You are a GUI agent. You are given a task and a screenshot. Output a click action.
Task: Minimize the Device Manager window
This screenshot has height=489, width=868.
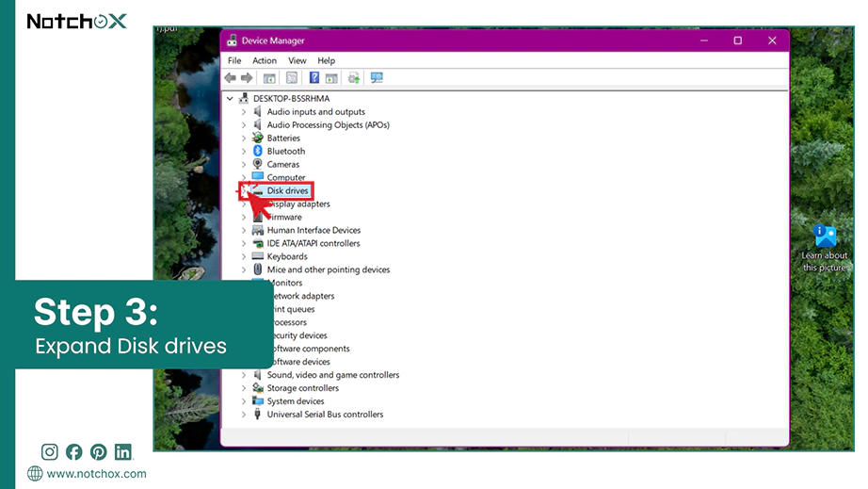(x=704, y=41)
